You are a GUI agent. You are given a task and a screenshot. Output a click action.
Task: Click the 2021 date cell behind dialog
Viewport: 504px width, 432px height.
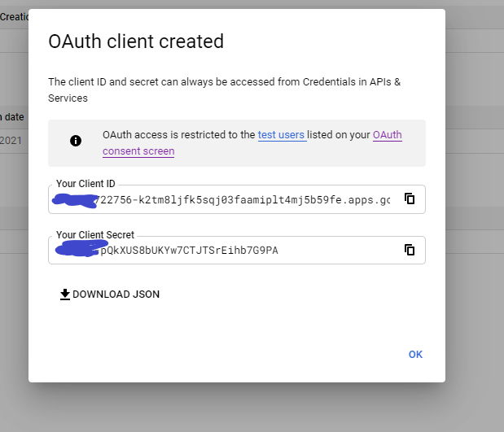11,140
